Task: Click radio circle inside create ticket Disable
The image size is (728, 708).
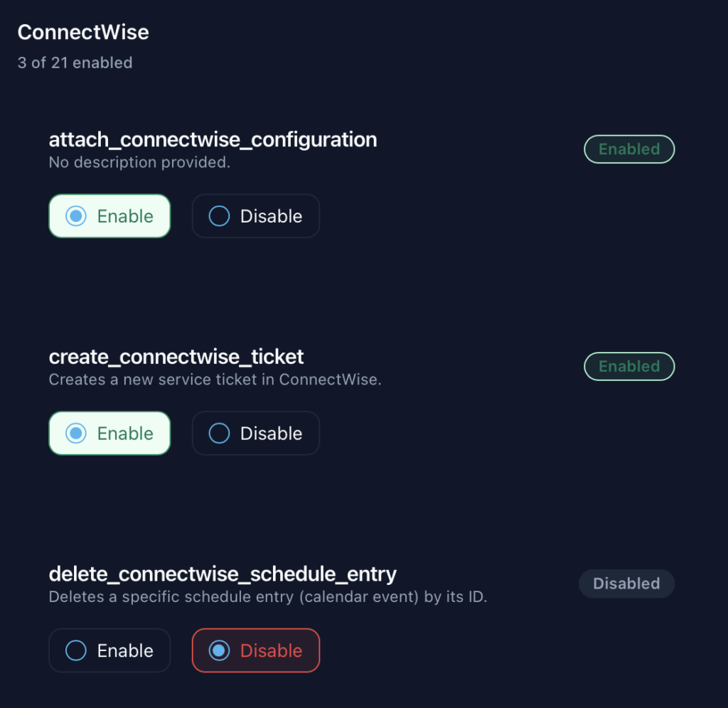Action: (219, 434)
